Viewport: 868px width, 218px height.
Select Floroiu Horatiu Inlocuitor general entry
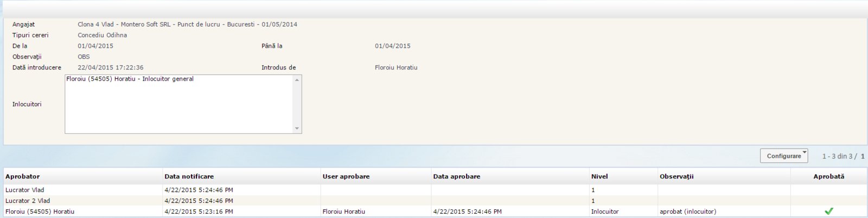tap(130, 79)
